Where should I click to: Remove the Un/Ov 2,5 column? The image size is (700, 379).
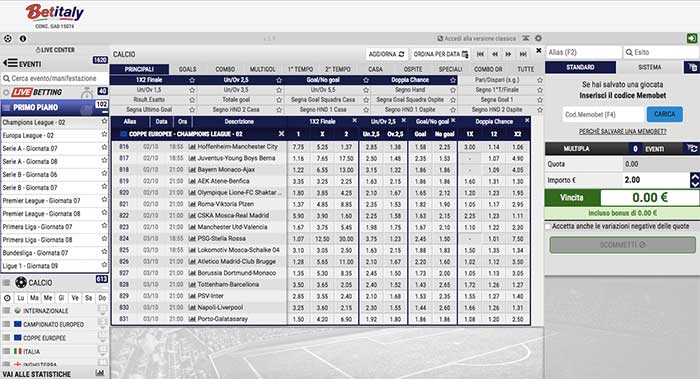(404, 121)
